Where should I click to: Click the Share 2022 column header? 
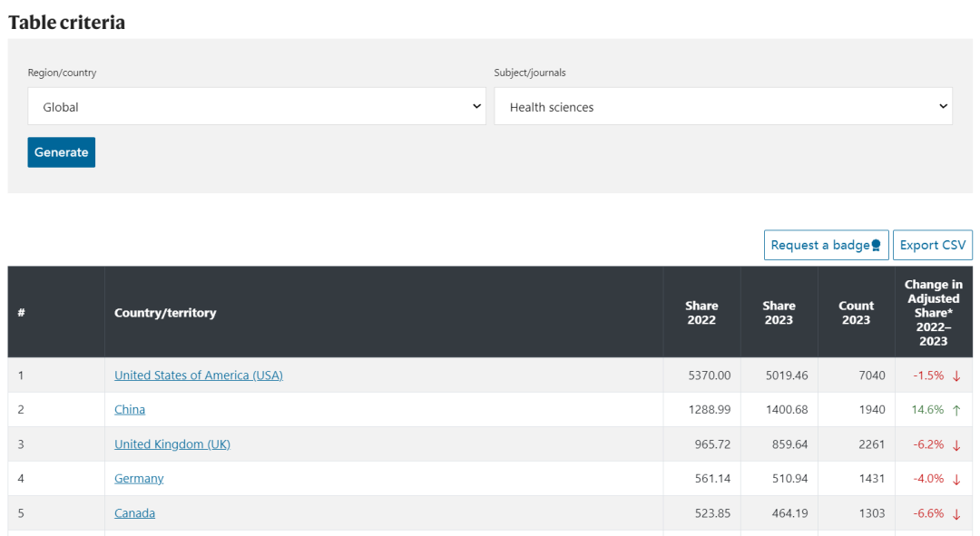pos(701,313)
